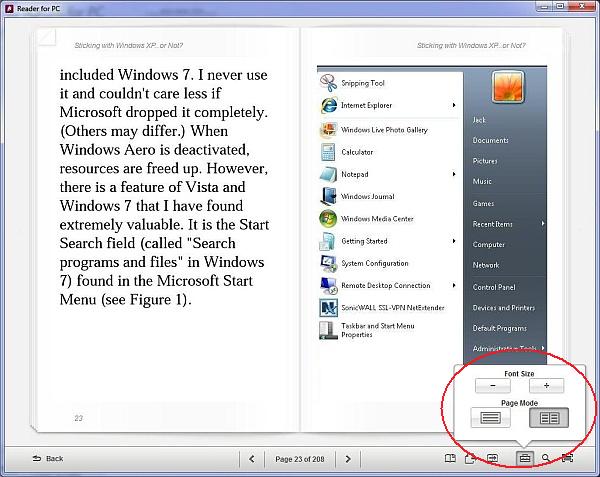
Task: Maximize the Reader for PC window
Action: [x=560, y=6]
